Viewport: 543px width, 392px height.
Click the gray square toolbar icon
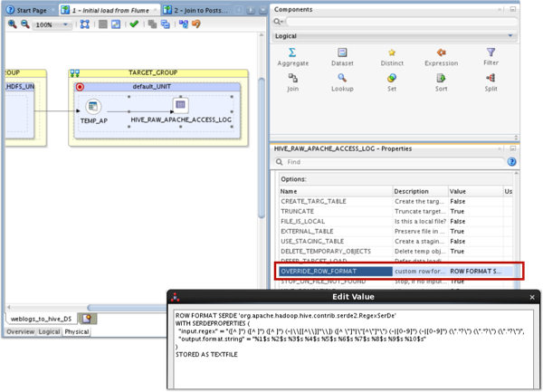103,24
